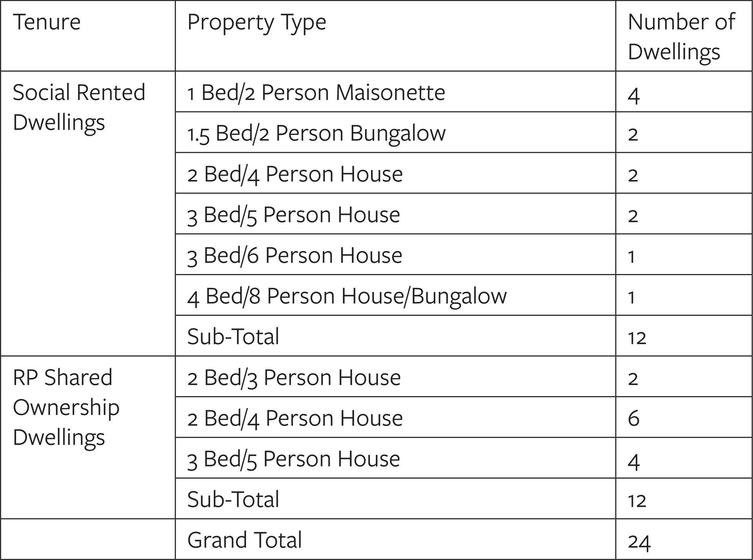Click the social rented 2 Bed/4 Person House
This screenshot has height=560, width=753.
pyautogui.click(x=395, y=173)
